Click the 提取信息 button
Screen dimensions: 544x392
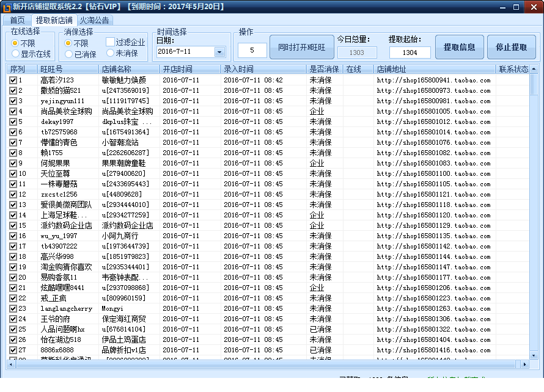pos(460,47)
